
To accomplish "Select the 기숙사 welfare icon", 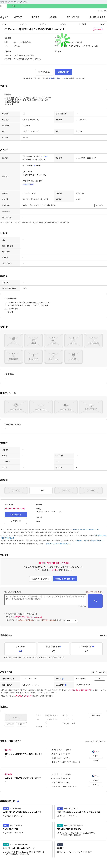I will (x=33, y=341).
